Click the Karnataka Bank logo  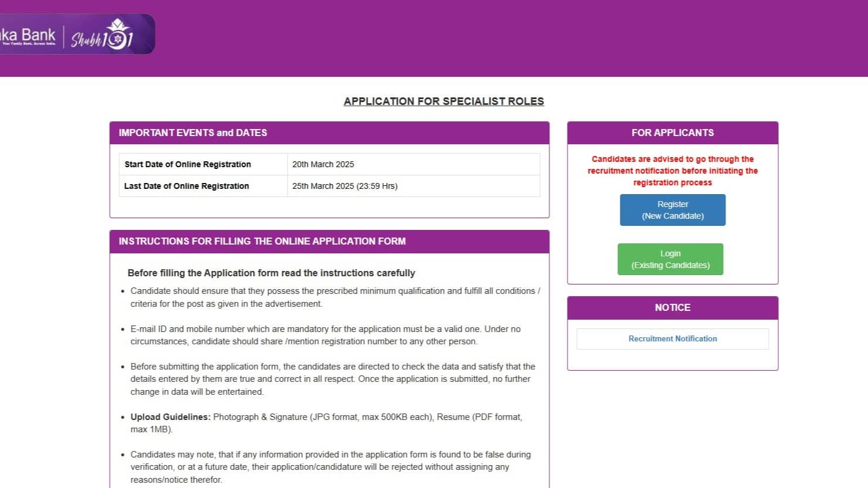[28, 35]
